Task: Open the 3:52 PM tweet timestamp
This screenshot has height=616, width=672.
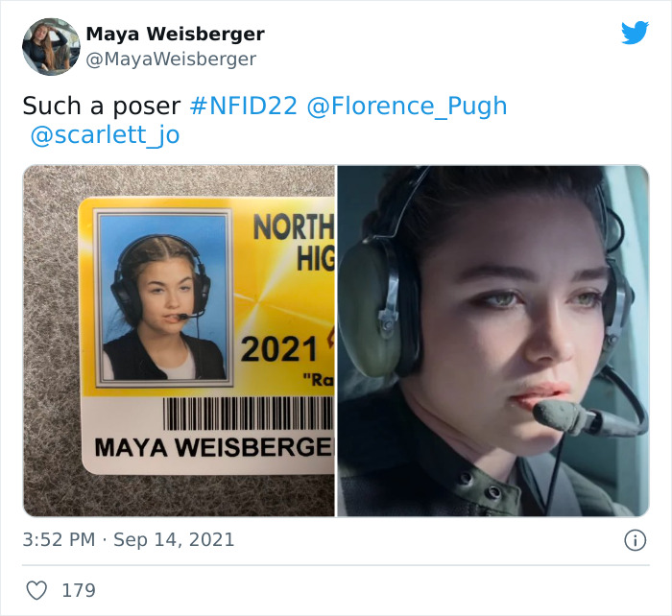Action: 59,539
